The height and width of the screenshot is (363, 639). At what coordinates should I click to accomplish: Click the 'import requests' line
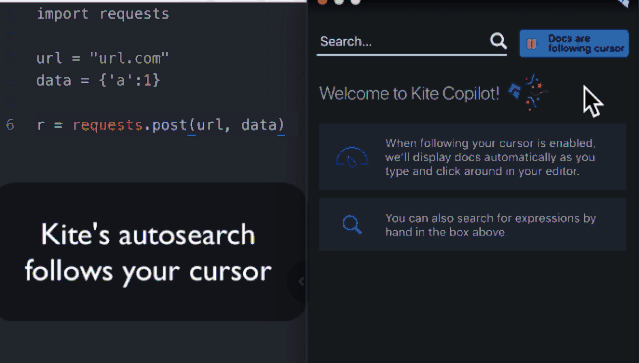click(x=103, y=14)
